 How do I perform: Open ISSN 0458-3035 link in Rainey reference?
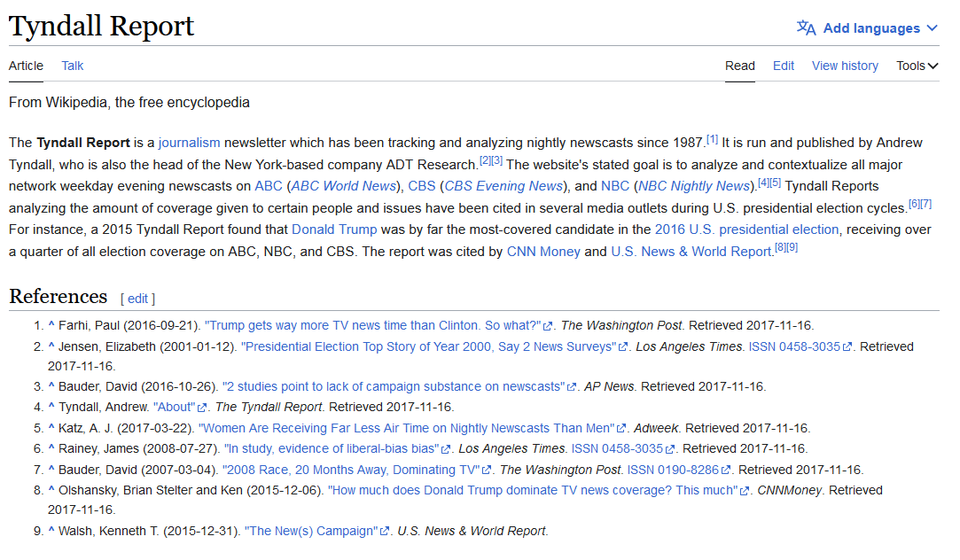(617, 448)
